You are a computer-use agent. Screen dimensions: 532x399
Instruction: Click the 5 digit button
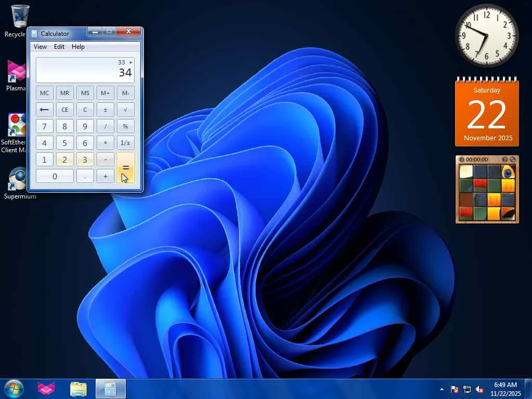tap(65, 143)
